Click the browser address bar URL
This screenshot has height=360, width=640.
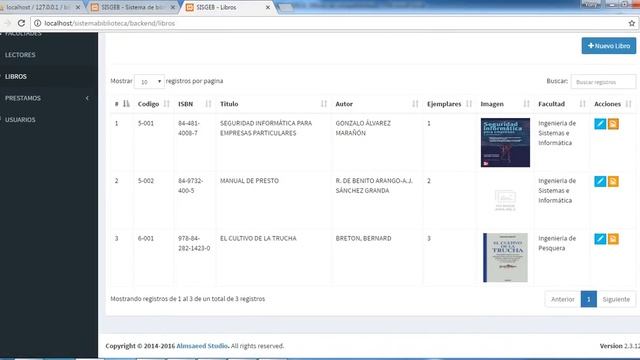pos(109,23)
